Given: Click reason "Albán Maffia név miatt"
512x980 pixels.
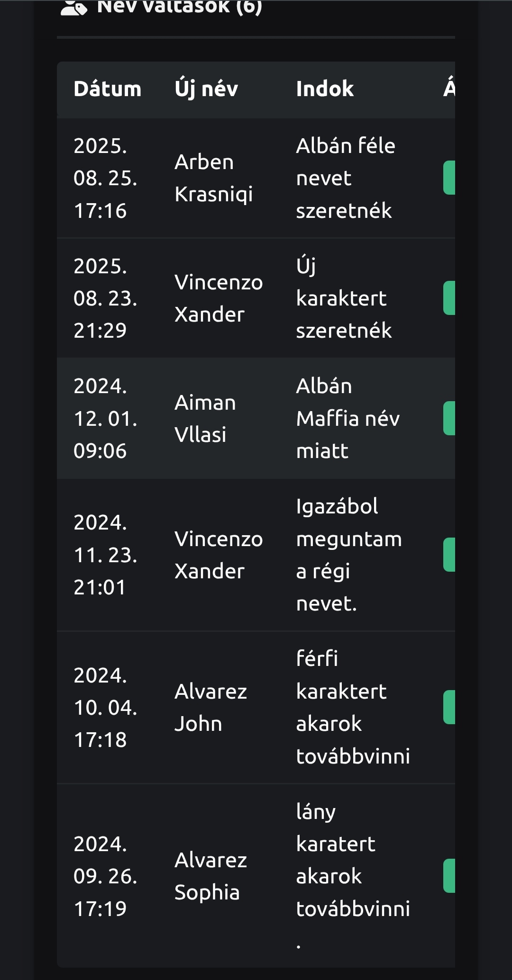Looking at the screenshot, I should 347,419.
